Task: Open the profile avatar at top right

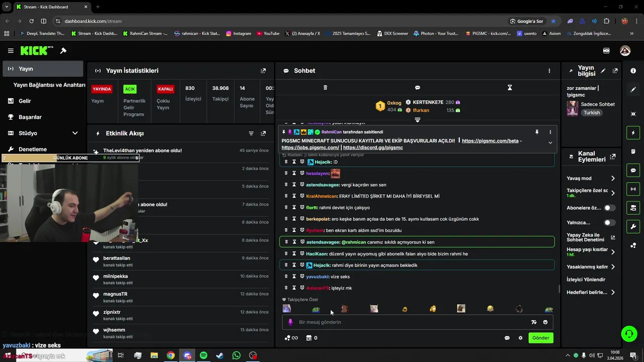Action: click(625, 51)
